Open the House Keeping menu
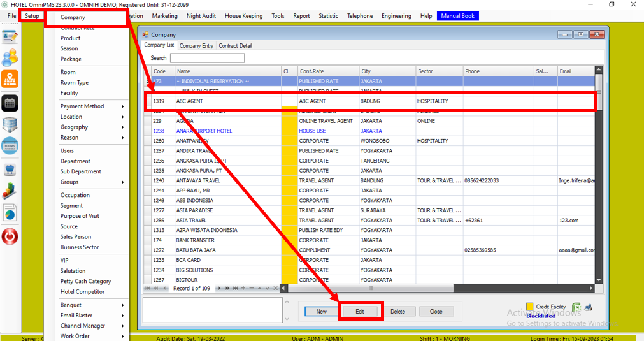Screen dimensions: 644x341 [x=243, y=16]
